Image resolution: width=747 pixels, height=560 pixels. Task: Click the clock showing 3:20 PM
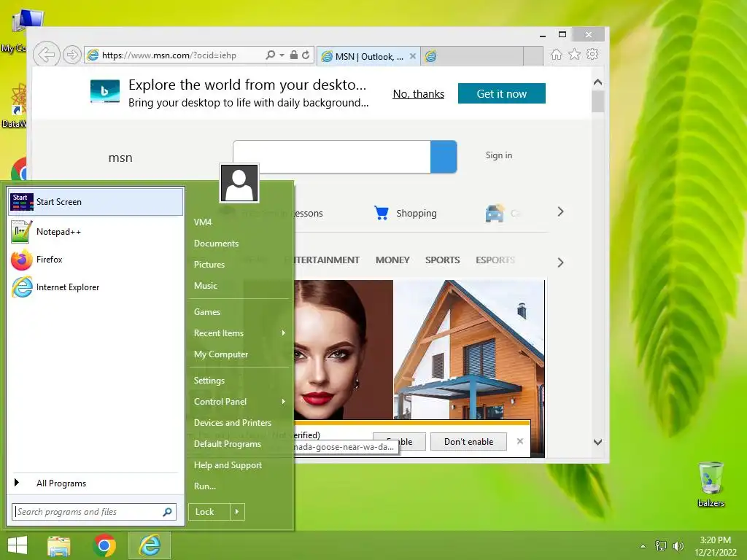pyautogui.click(x=715, y=540)
